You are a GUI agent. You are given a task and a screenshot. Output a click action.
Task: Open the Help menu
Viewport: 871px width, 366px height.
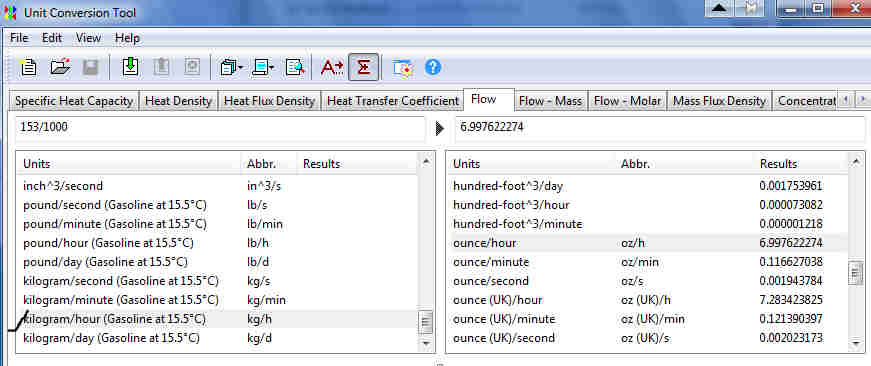tap(127, 38)
